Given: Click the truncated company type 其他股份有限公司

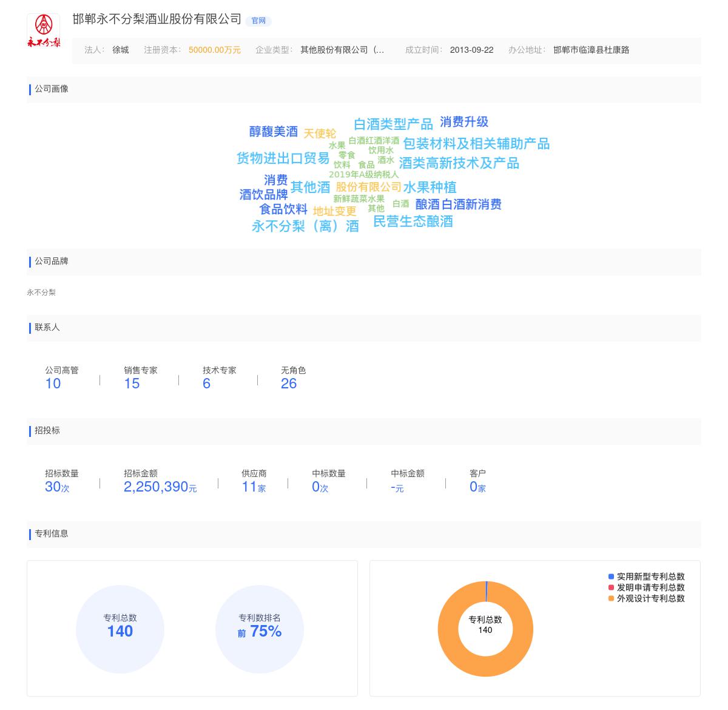Looking at the screenshot, I should (x=342, y=50).
